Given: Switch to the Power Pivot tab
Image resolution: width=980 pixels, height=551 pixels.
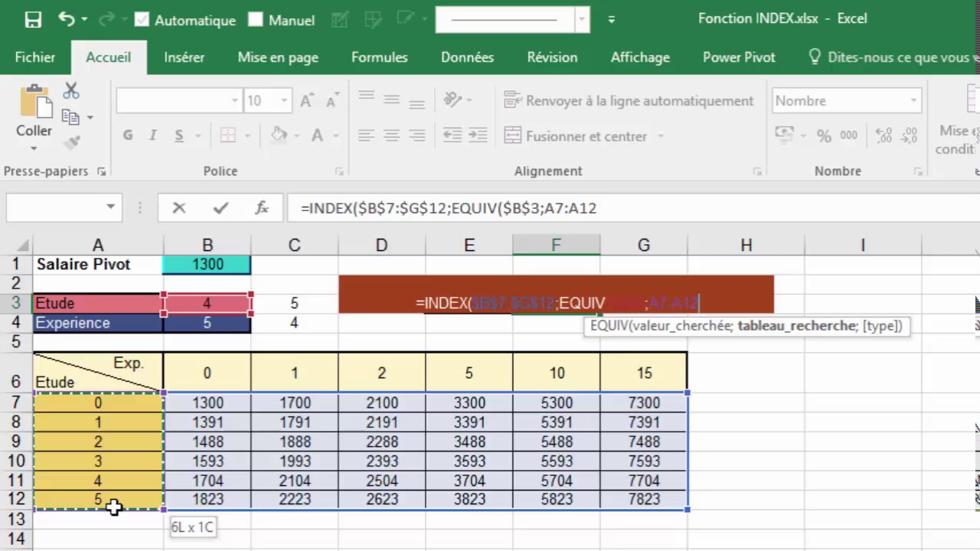Looking at the screenshot, I should point(739,57).
